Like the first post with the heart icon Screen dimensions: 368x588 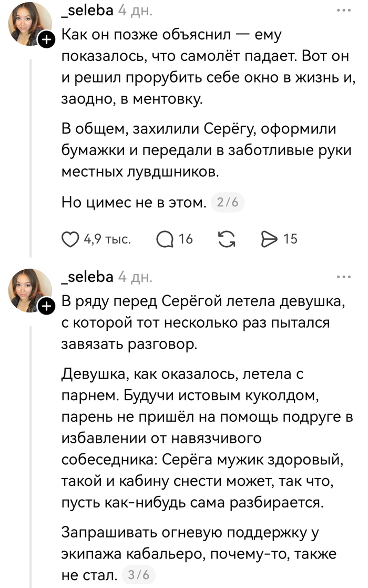coord(72,239)
